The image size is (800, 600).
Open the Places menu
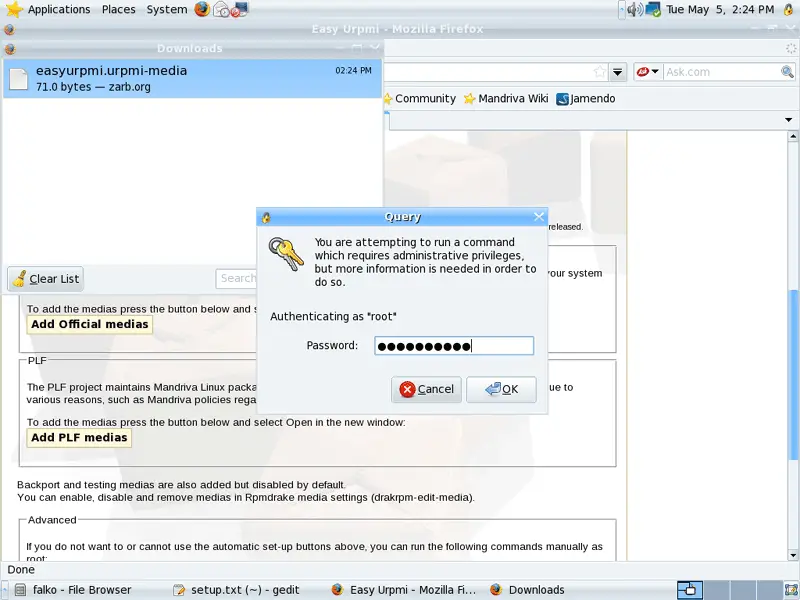coord(118,9)
